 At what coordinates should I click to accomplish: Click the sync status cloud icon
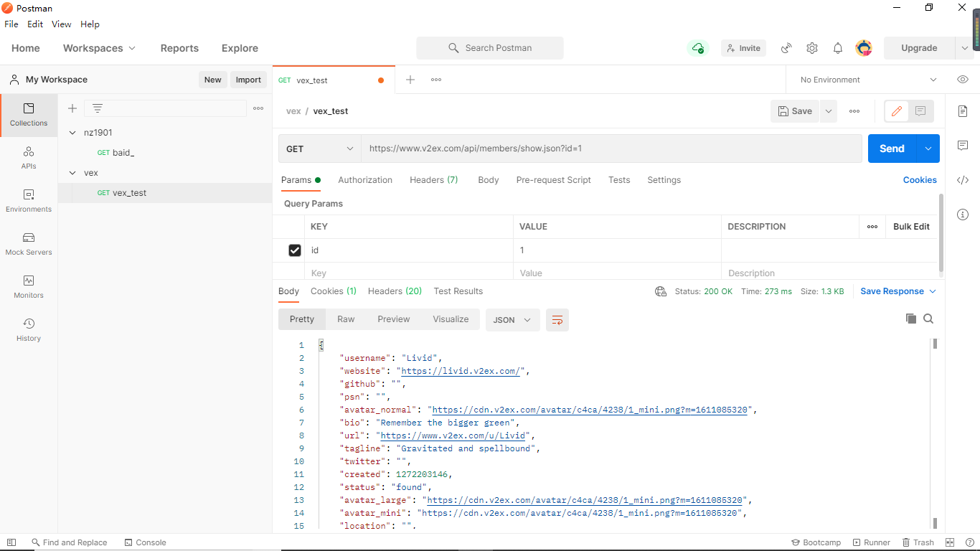(x=698, y=48)
